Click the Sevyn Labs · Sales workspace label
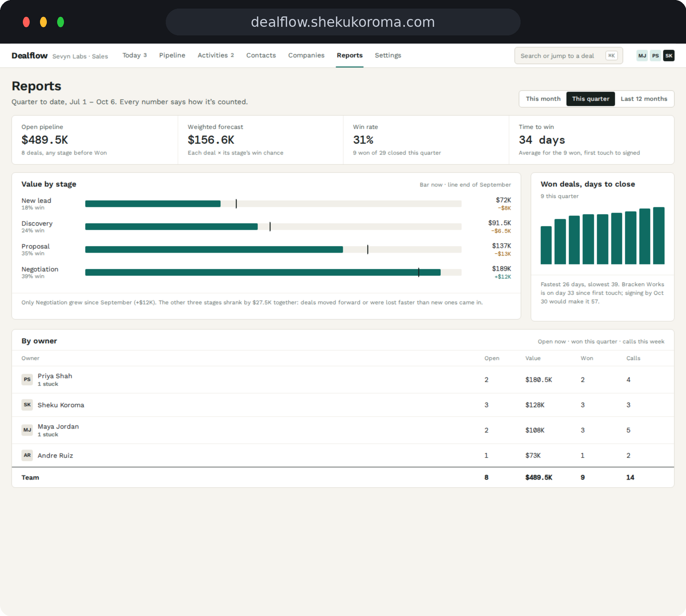 click(80, 56)
